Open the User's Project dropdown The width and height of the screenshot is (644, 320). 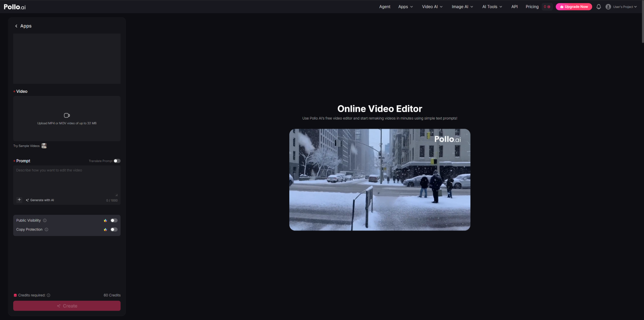coord(625,7)
